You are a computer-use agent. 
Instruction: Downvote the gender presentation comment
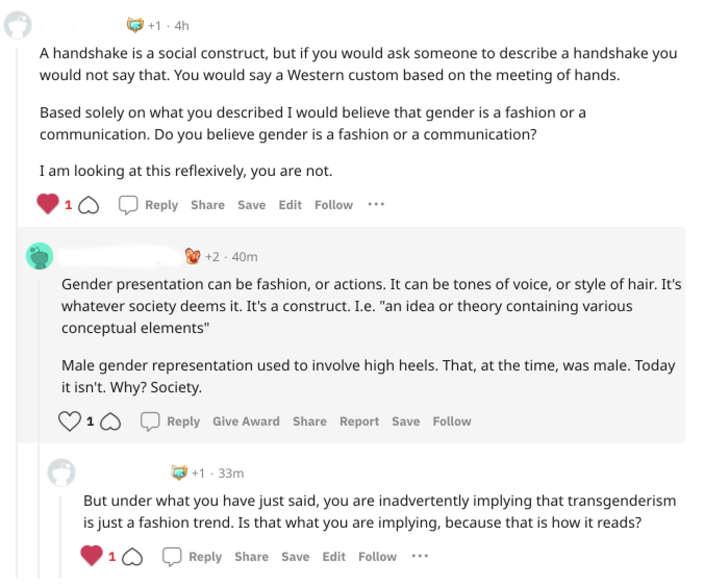(110, 422)
